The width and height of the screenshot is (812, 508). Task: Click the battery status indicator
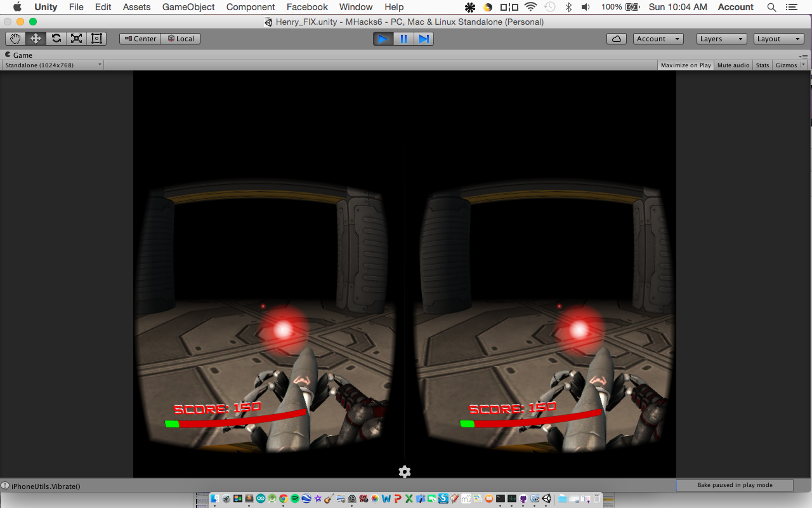coord(620,7)
